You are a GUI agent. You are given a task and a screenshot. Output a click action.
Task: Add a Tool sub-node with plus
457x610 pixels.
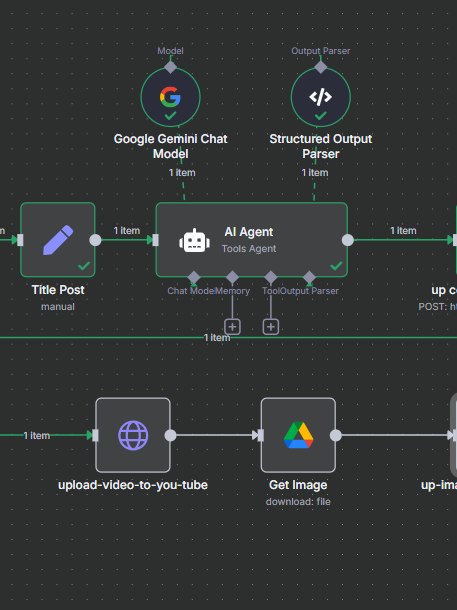pos(271,327)
